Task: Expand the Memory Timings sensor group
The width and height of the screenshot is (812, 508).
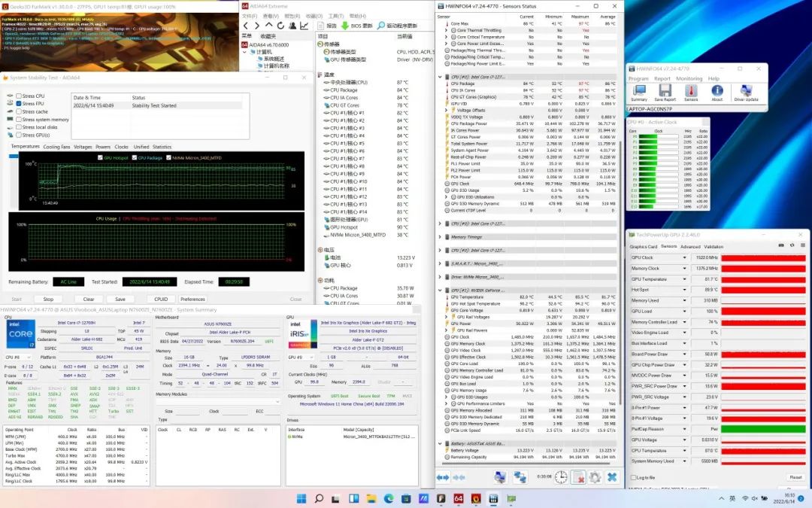Action: pos(440,237)
